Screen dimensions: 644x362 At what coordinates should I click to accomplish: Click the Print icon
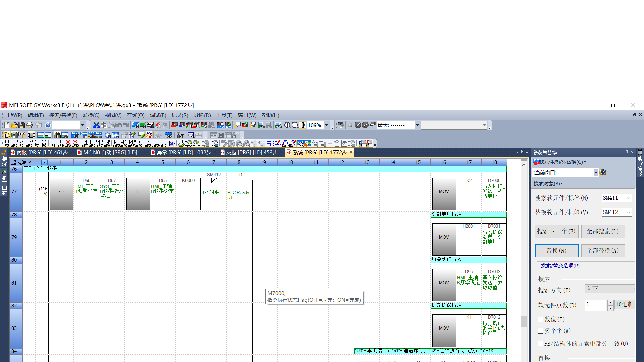click(29, 125)
